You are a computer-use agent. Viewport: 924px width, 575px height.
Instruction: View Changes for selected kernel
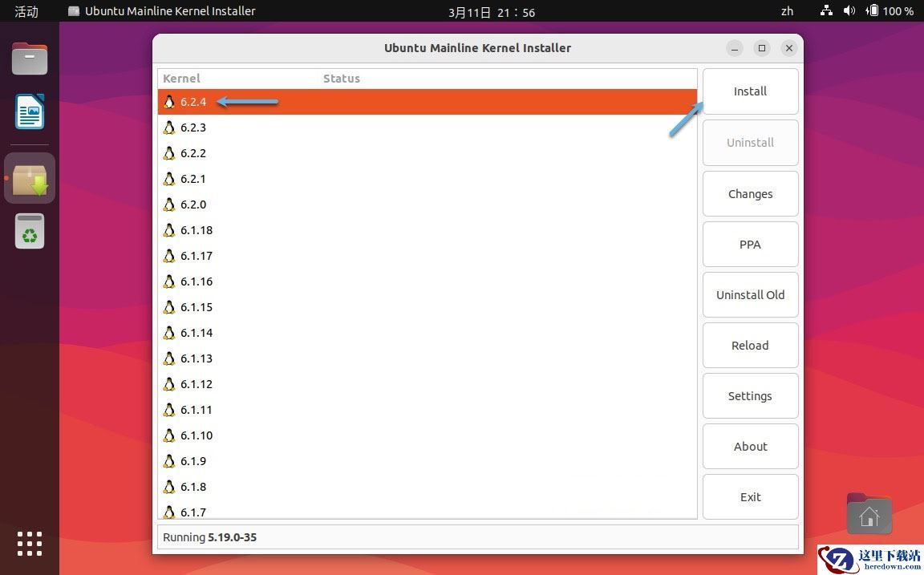coord(750,194)
